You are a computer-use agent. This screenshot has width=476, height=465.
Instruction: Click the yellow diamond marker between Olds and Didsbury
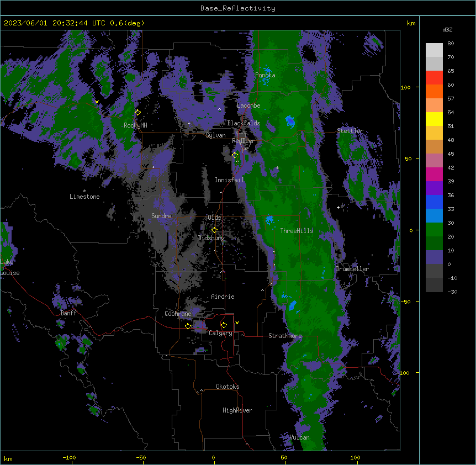214,230
